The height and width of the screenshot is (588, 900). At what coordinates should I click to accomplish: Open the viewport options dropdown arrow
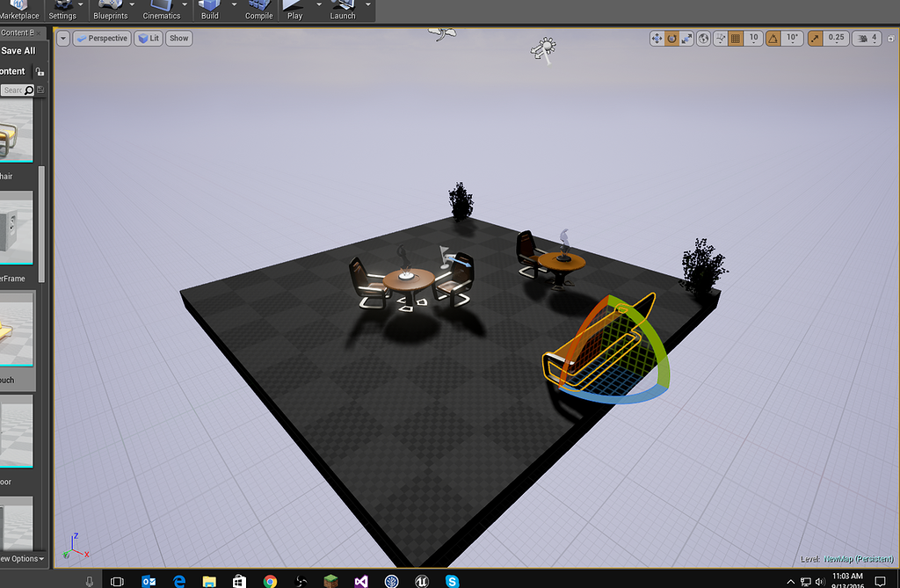pos(62,38)
